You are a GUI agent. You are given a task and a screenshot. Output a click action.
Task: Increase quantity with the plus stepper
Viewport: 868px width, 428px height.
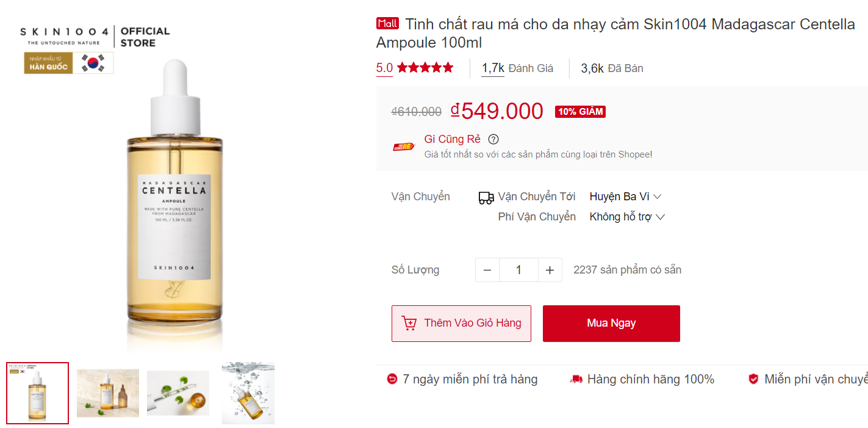coord(550,269)
